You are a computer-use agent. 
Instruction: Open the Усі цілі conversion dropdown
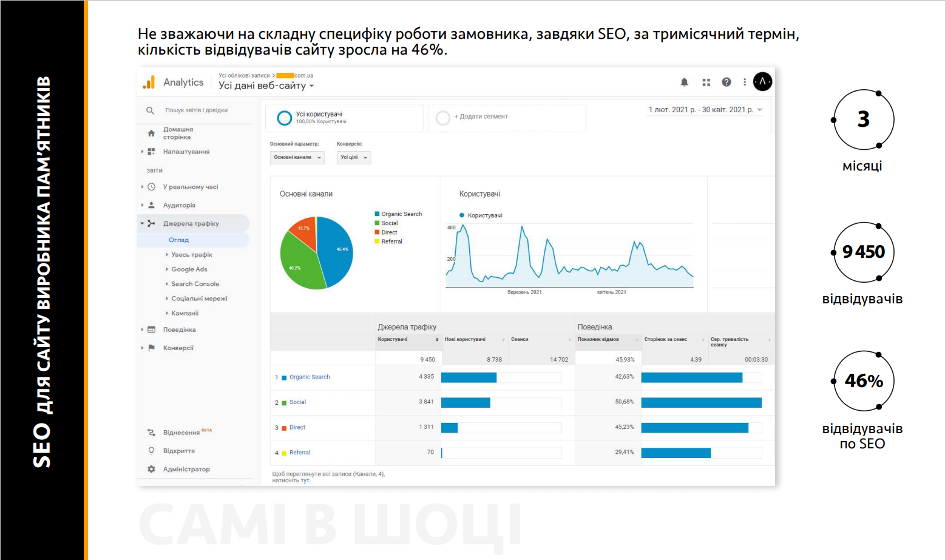click(x=354, y=158)
